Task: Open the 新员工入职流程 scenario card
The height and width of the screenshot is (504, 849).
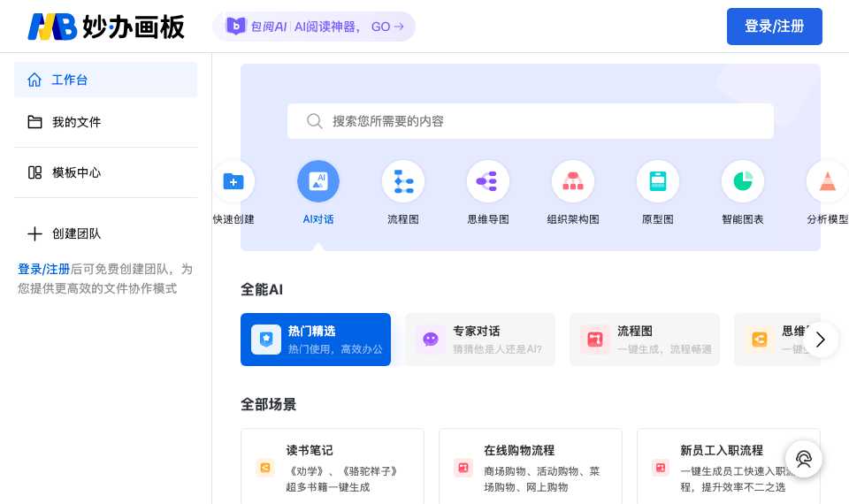Action: (729, 467)
